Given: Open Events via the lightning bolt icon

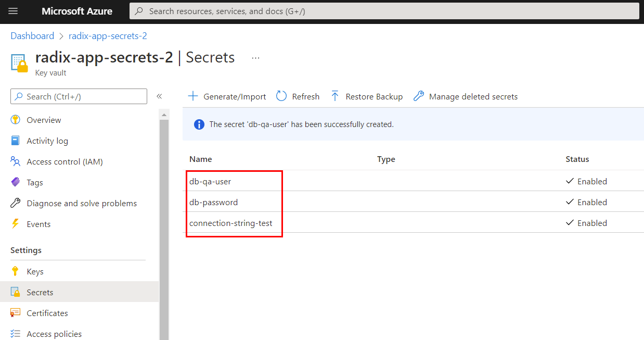Looking at the screenshot, I should 16,223.
